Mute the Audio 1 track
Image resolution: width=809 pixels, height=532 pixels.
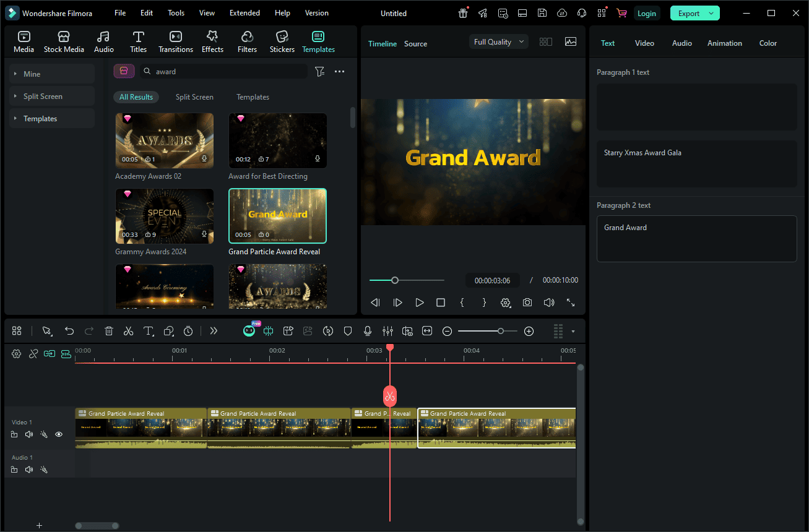coord(28,469)
